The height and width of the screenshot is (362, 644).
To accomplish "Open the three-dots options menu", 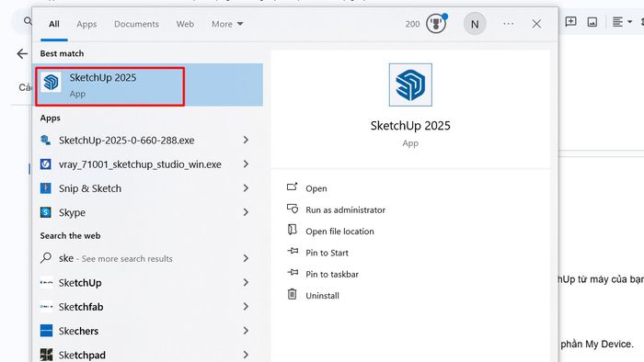I will click(x=509, y=24).
